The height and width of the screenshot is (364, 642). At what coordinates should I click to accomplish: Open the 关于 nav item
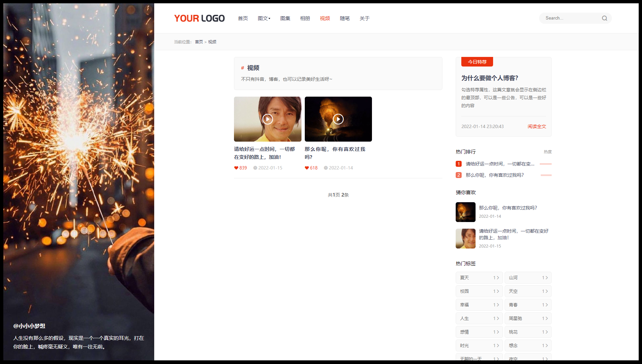[365, 18]
